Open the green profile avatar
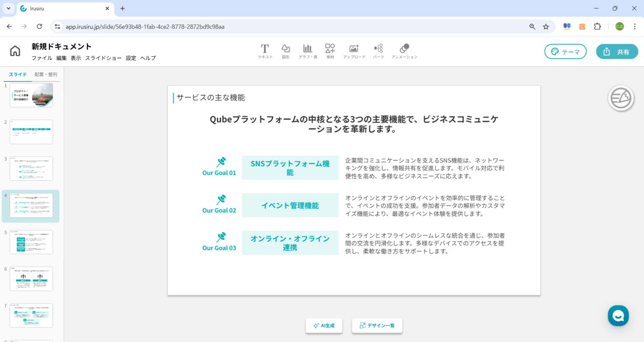The height and width of the screenshot is (342, 644). (x=620, y=26)
